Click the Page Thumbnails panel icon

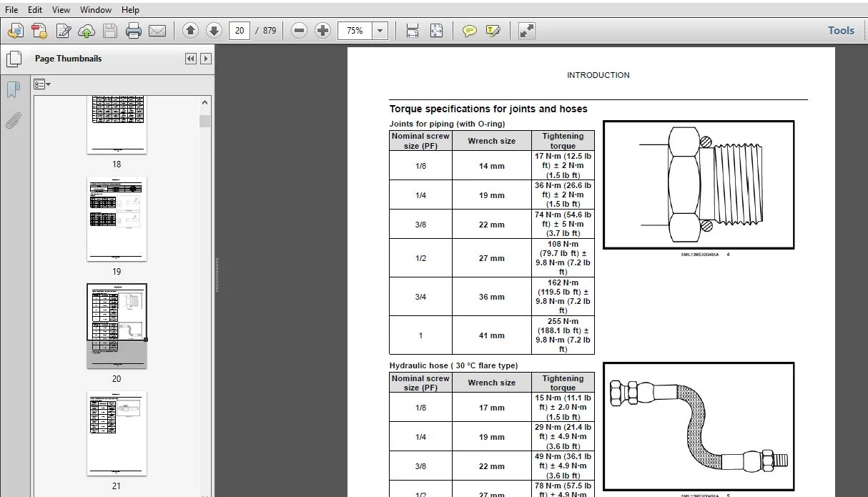14,59
